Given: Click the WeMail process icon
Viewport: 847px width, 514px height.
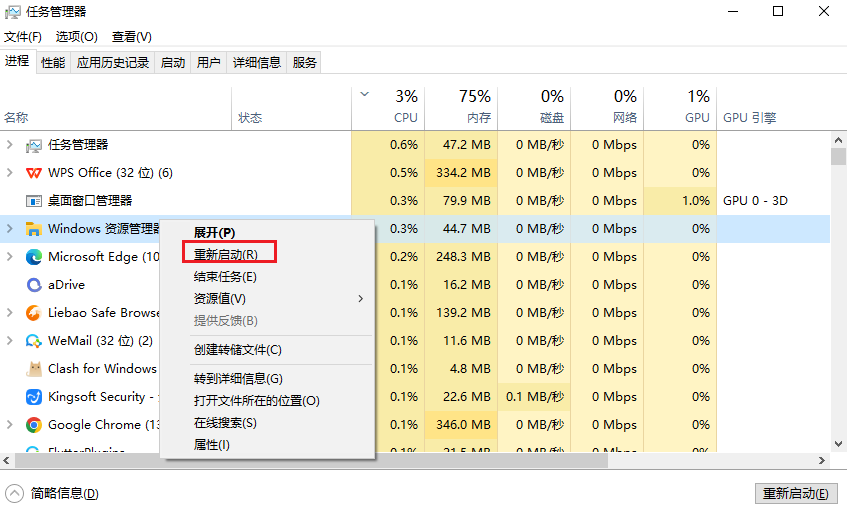Looking at the screenshot, I should point(33,341).
